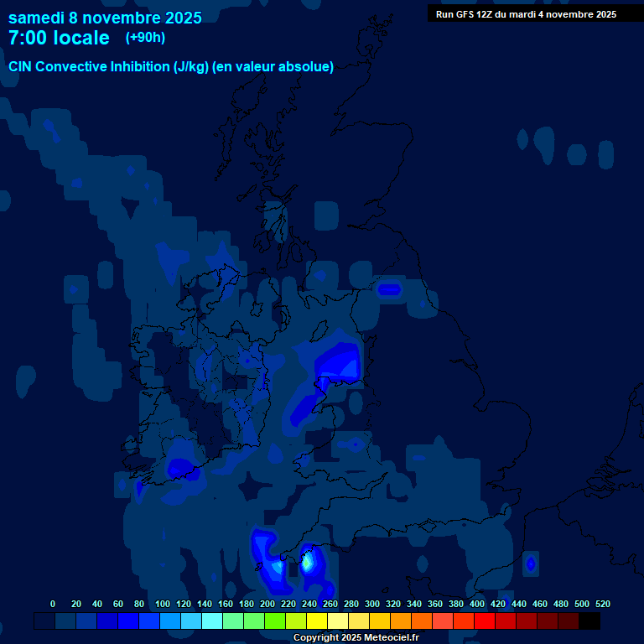This screenshot has width=644, height=644.
Task: Click the yellow 240-260 legend swatch
Action: pyautogui.click(x=317, y=621)
